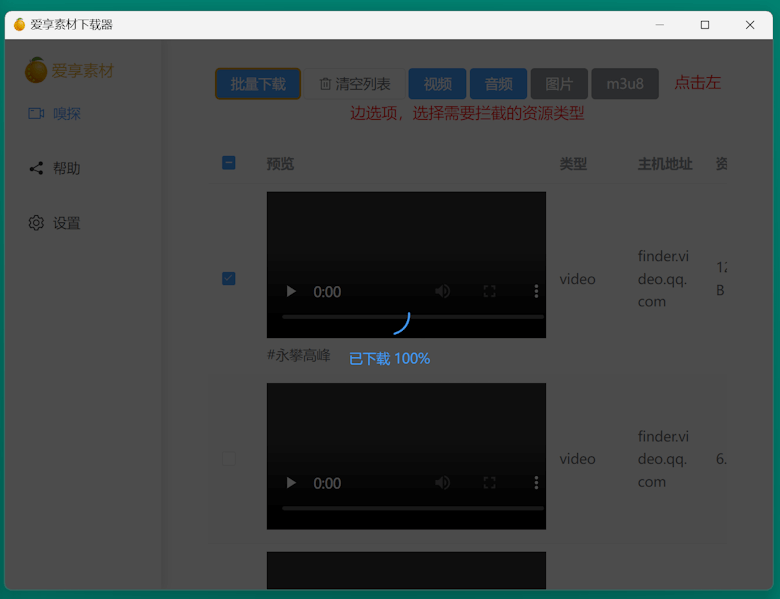Click the second video progress bar
Image resolution: width=780 pixels, height=599 pixels.
click(413, 508)
